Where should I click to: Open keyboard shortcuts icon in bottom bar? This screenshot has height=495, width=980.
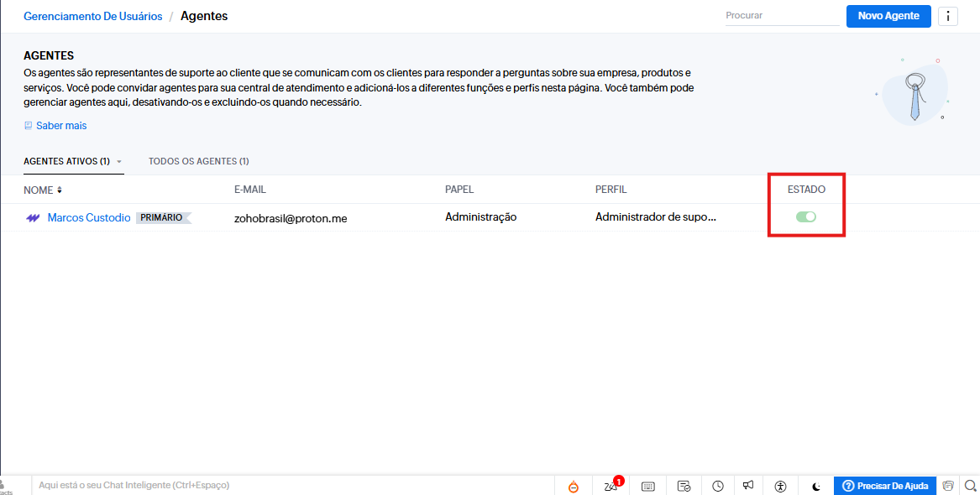[x=648, y=487]
